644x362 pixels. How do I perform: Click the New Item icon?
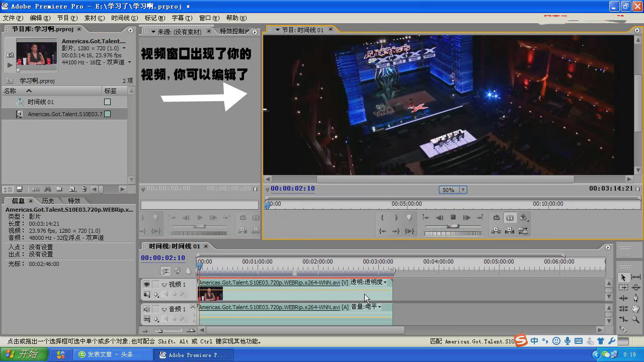click(72, 189)
